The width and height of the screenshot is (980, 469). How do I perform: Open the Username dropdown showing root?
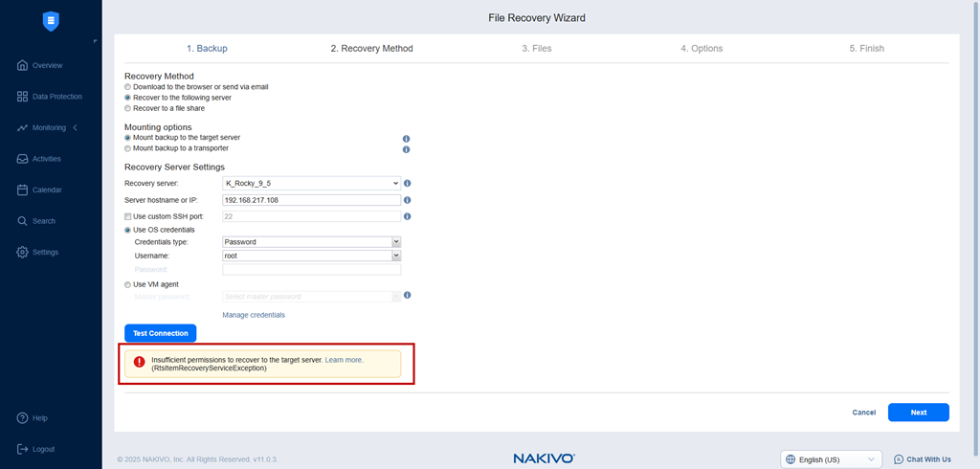311,256
